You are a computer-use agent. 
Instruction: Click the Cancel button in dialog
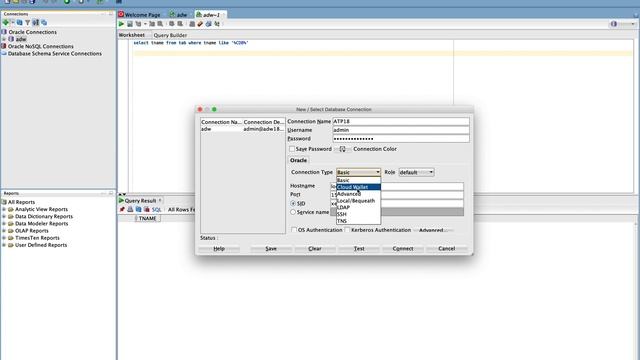tap(447, 249)
